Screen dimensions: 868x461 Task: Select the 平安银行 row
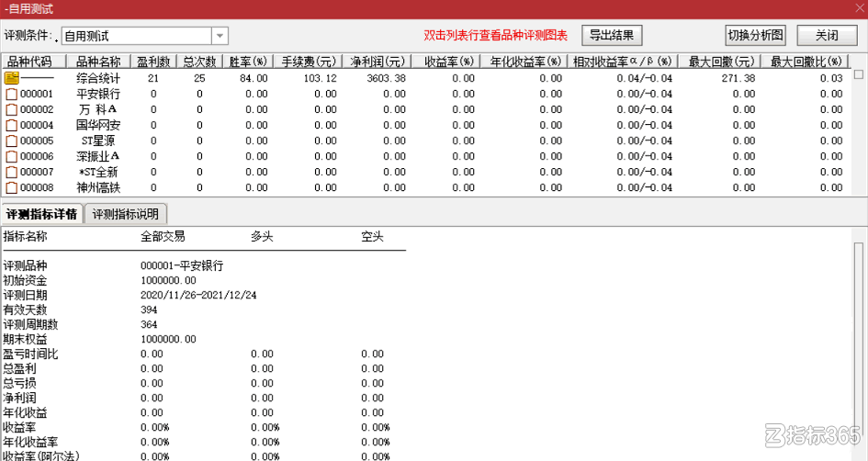pos(426,94)
